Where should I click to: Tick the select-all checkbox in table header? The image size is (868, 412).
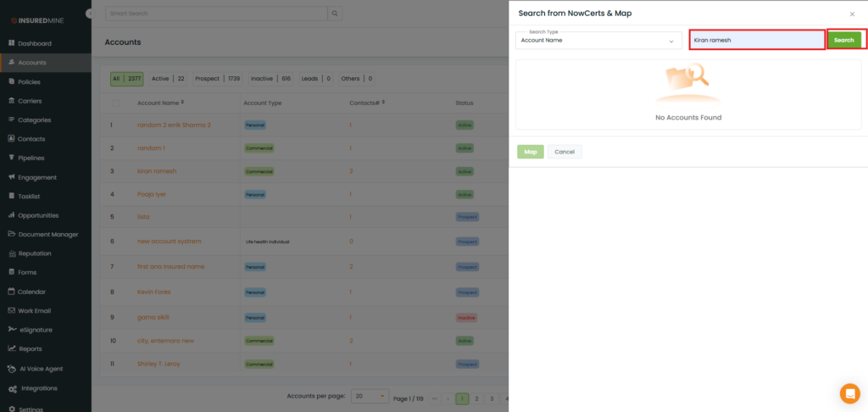point(116,103)
